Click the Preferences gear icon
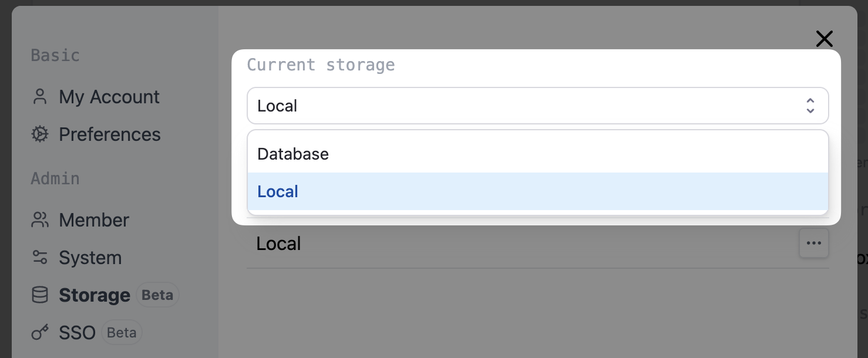 click(40, 134)
